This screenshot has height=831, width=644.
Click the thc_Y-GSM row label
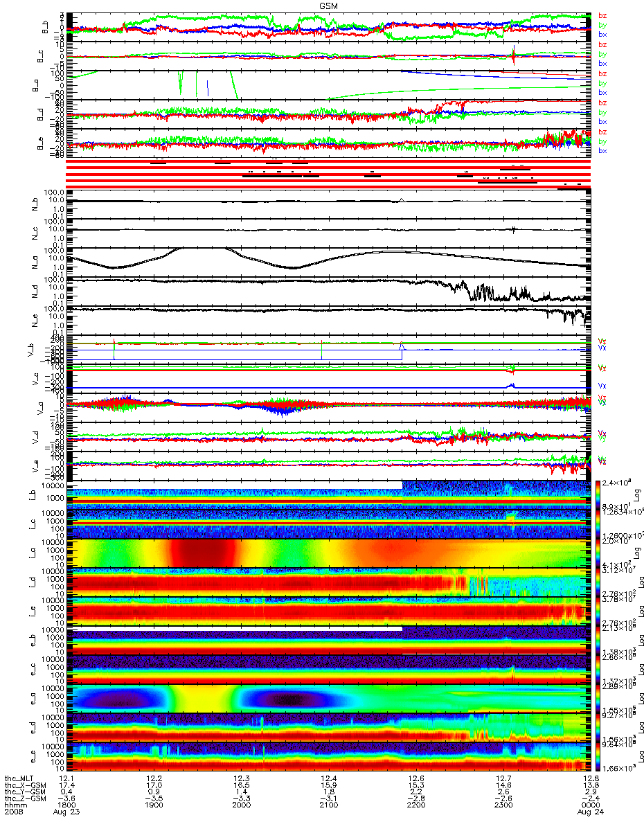24,791
